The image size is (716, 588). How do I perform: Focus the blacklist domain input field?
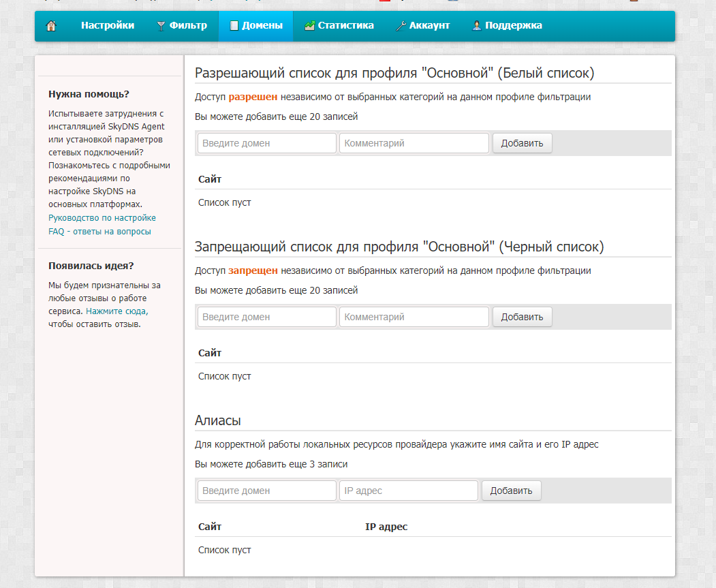[266, 317]
